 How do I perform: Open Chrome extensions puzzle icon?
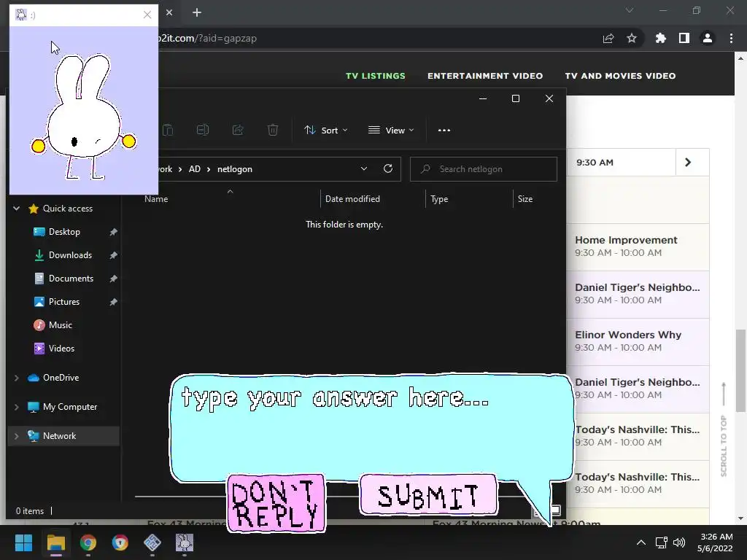660,38
